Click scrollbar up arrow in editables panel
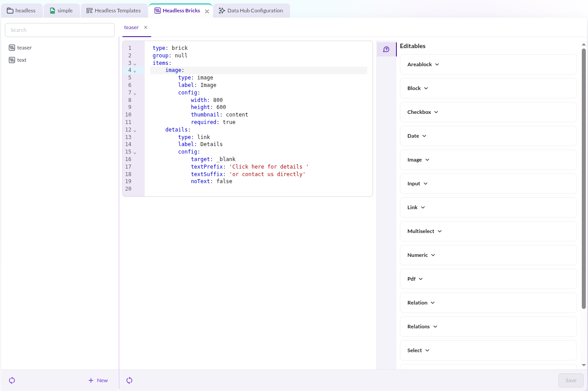 pyautogui.click(x=584, y=45)
